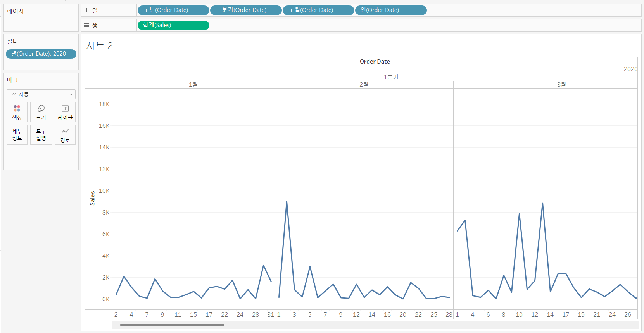Click the horizontal scrollbar thumb below chart
644x333 pixels.
tap(172, 325)
